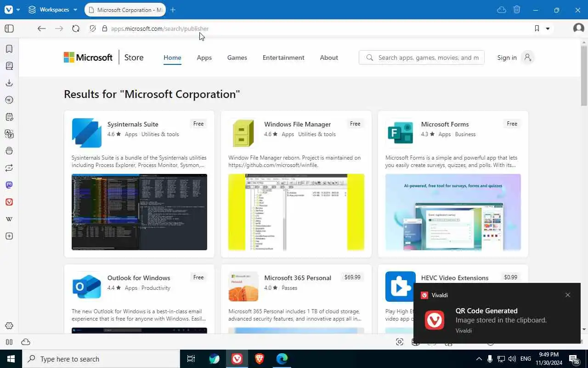Image resolution: width=588 pixels, height=368 pixels.
Task: Click the Sign in link
Action: point(507,57)
